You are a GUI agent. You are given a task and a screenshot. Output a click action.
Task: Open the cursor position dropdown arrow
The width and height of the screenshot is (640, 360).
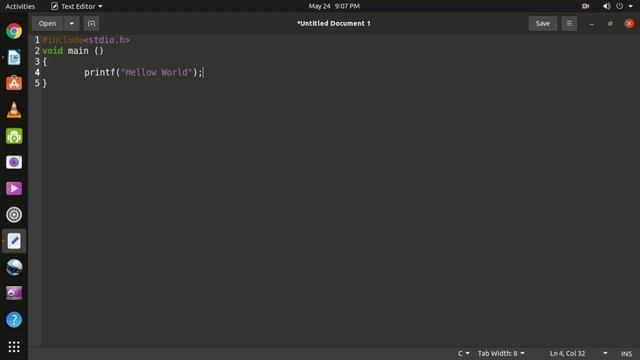[605, 353]
